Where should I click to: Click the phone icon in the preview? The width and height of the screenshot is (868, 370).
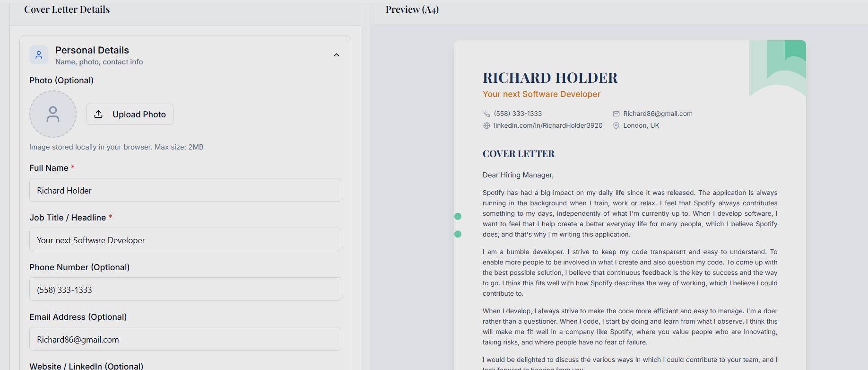(486, 114)
